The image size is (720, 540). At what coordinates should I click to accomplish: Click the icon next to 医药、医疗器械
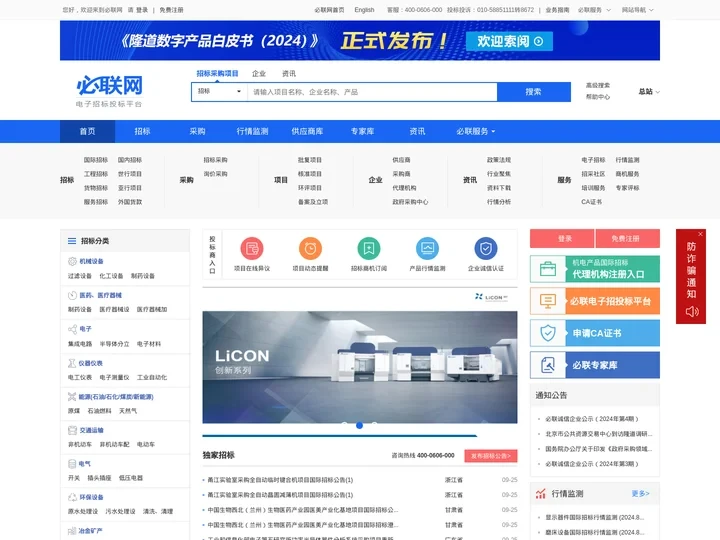click(x=72, y=295)
